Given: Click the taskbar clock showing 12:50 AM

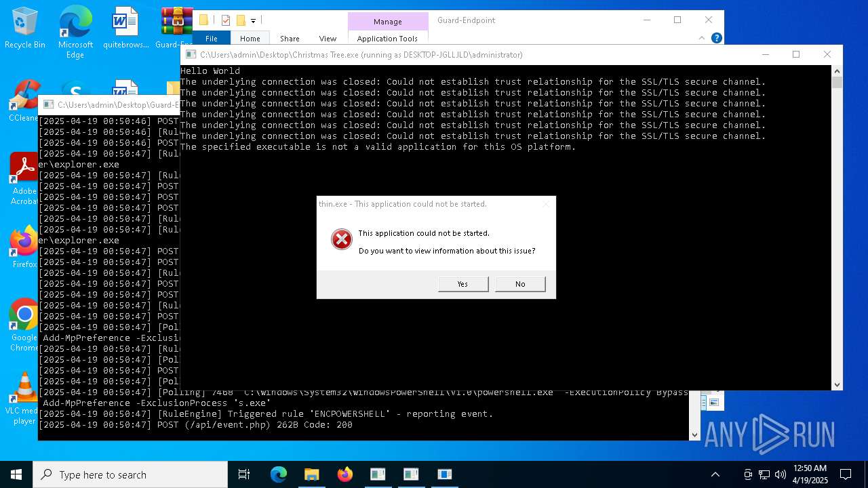Looking at the screenshot, I should point(810,474).
